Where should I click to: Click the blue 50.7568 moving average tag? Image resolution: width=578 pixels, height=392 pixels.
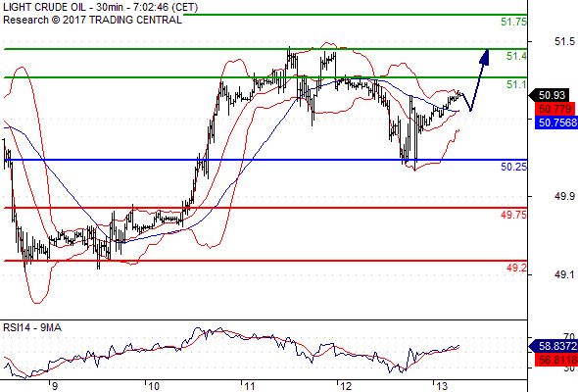556,122
